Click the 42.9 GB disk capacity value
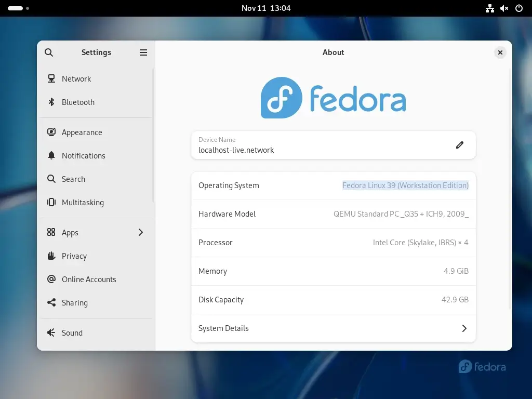Screen dimensions: 532x399 point(455,299)
